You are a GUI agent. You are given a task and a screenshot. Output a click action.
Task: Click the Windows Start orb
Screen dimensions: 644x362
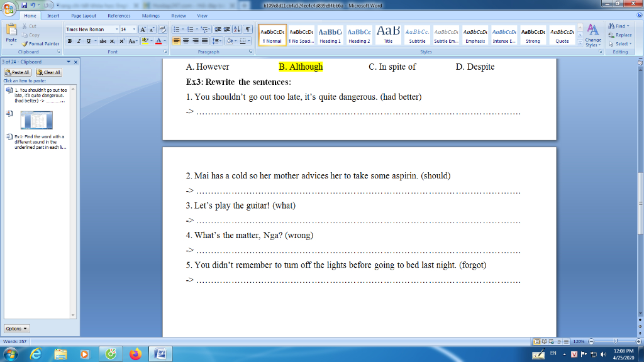[10, 354]
